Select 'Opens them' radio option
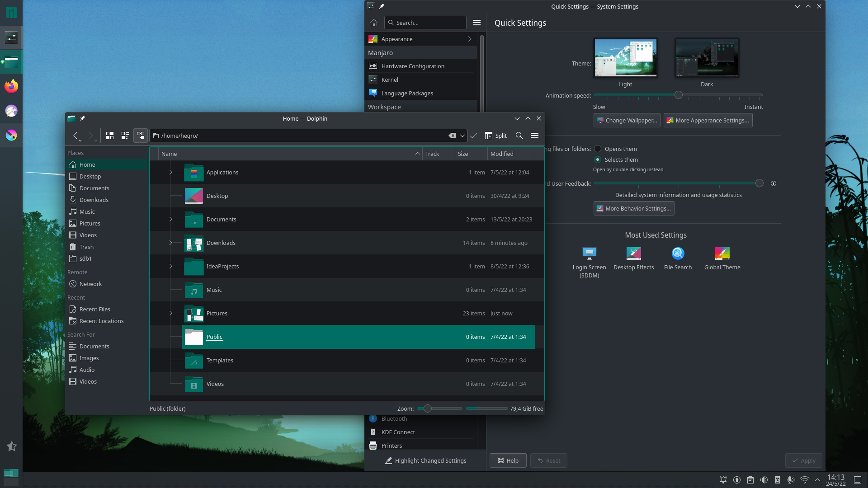This screenshot has height=488, width=868. coord(598,149)
